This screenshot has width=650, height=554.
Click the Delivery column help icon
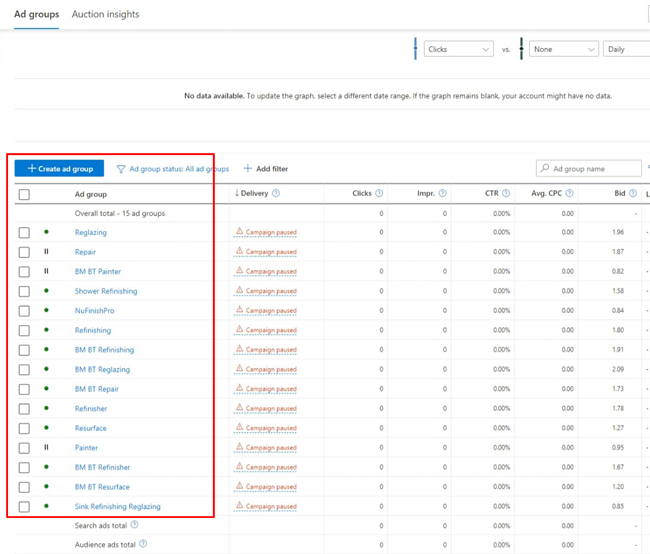pos(276,193)
